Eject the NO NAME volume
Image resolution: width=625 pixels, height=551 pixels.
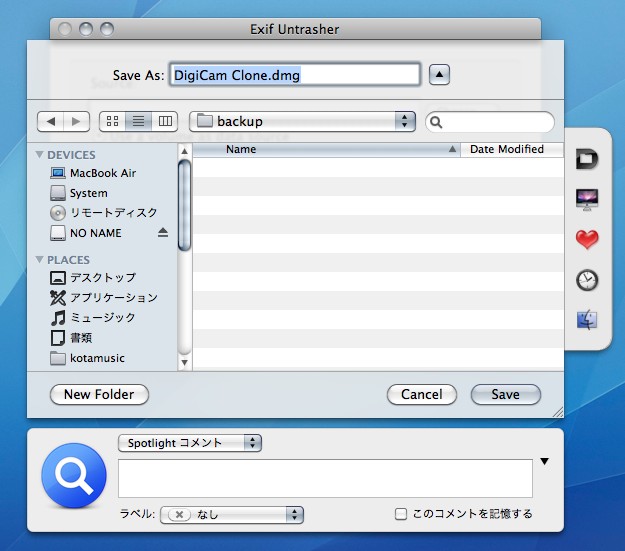click(163, 233)
